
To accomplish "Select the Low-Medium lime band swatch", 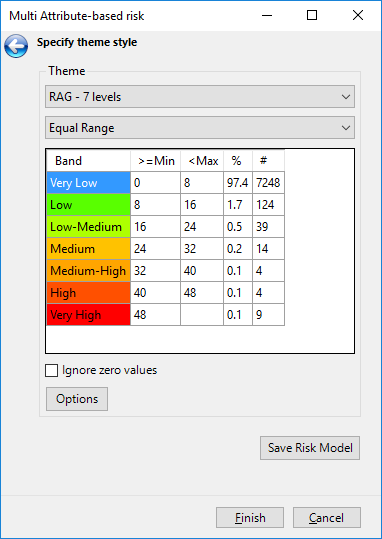I will [x=88, y=227].
